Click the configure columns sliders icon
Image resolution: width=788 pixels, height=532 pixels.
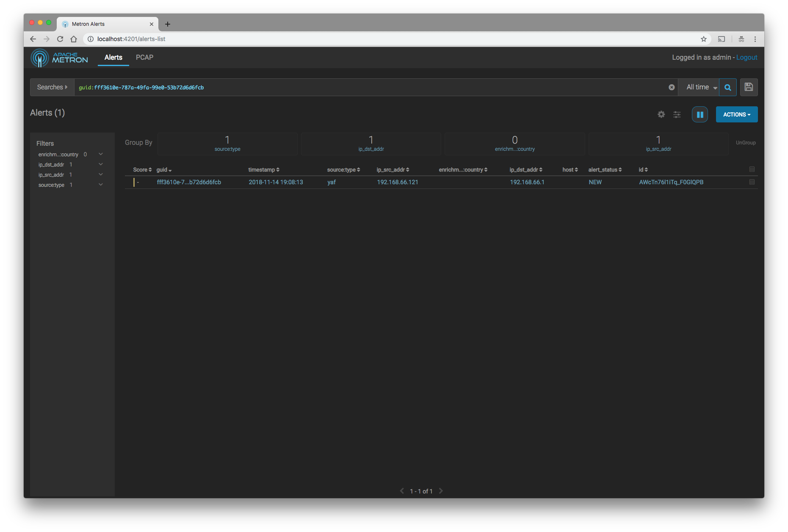point(677,114)
